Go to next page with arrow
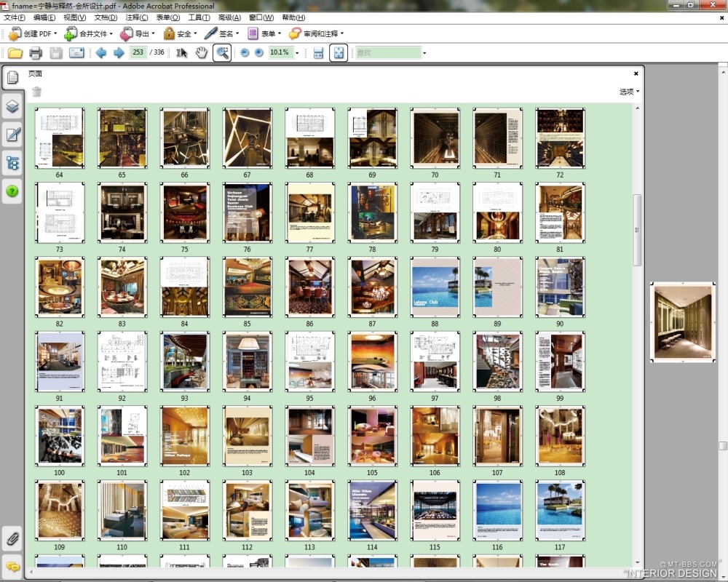This screenshot has width=728, height=582. pos(119,52)
